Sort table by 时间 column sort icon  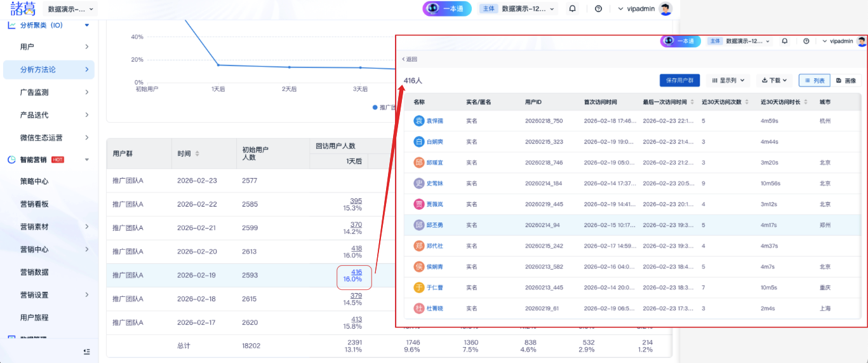click(197, 154)
